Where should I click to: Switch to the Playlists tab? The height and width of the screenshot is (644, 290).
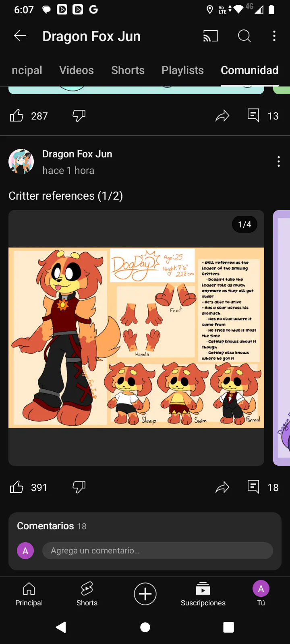(183, 70)
